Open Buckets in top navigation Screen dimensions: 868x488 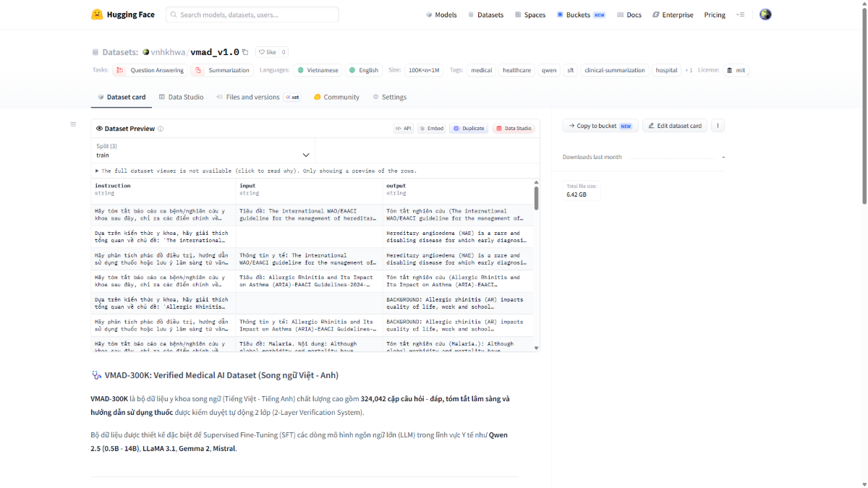coord(581,14)
